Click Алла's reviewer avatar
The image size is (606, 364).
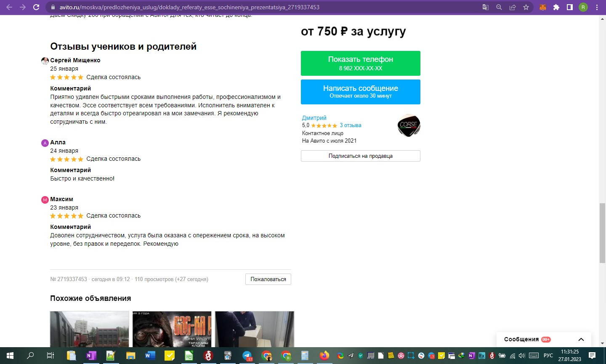tap(45, 143)
